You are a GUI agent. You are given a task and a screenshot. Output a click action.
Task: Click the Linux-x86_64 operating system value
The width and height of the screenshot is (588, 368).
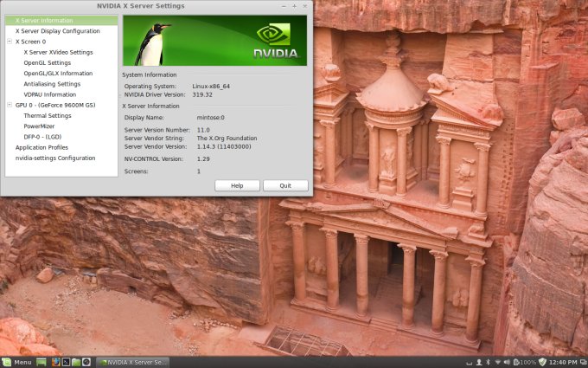coord(211,86)
